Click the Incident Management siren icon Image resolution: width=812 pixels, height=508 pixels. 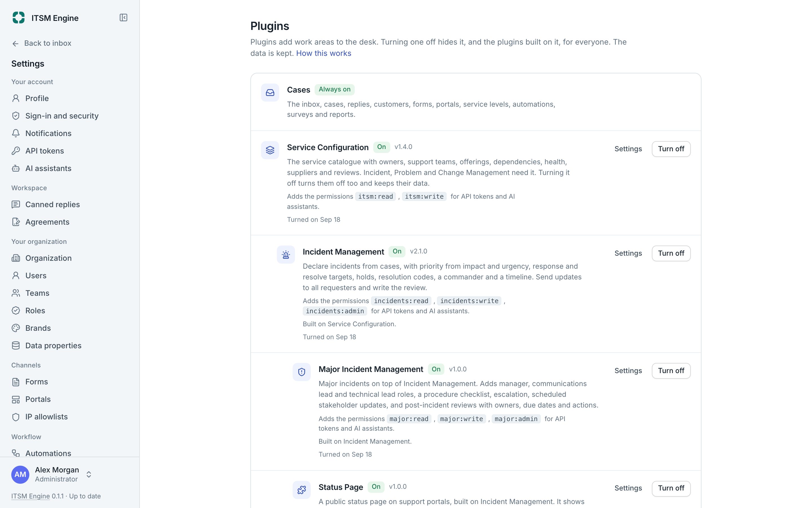click(286, 254)
